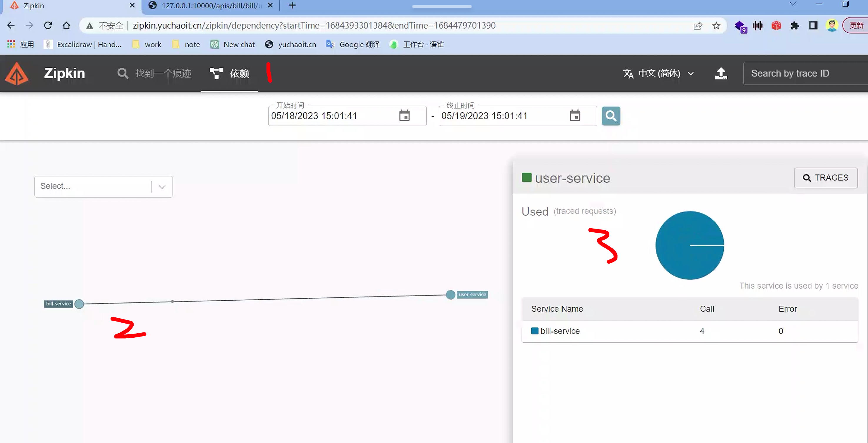Viewport: 868px width, 443px height.
Task: Click the Zipkin logo icon
Action: click(x=16, y=74)
